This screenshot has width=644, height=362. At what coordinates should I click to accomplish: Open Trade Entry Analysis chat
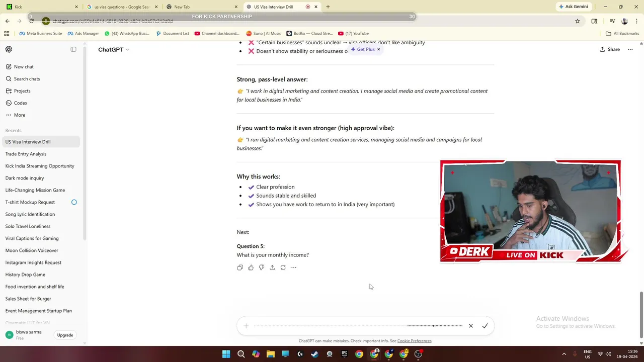(41, 154)
